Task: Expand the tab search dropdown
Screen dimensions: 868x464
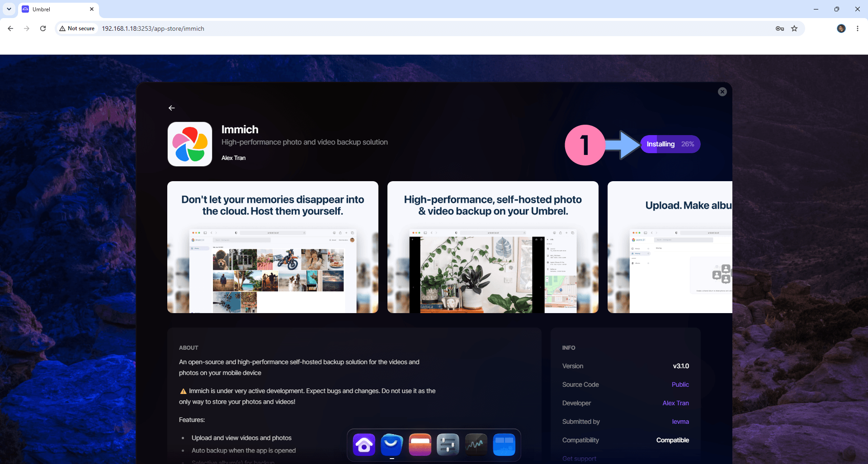Action: tap(9, 9)
